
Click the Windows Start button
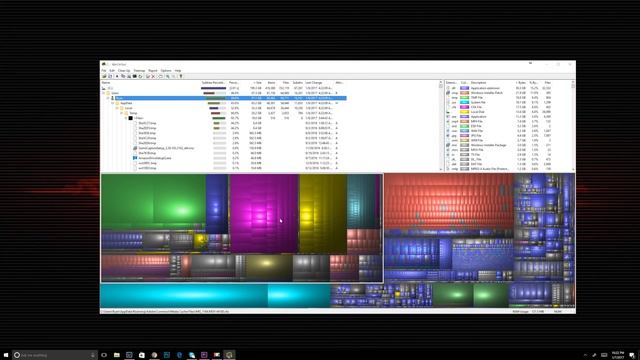click(x=6, y=355)
